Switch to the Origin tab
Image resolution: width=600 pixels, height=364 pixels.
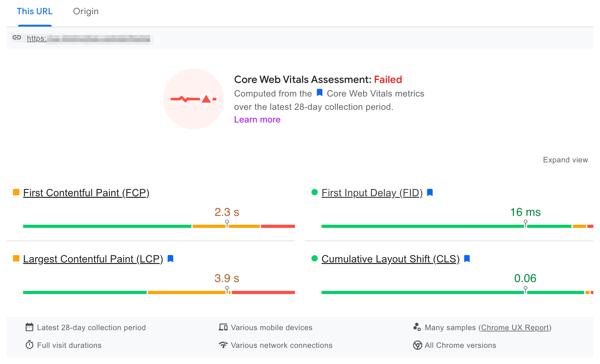pos(86,11)
